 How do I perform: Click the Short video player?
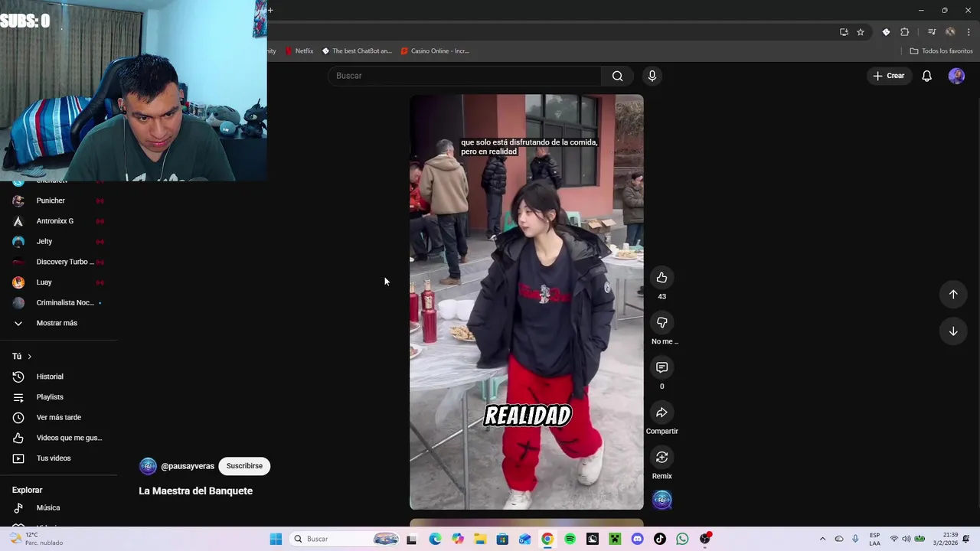(527, 302)
